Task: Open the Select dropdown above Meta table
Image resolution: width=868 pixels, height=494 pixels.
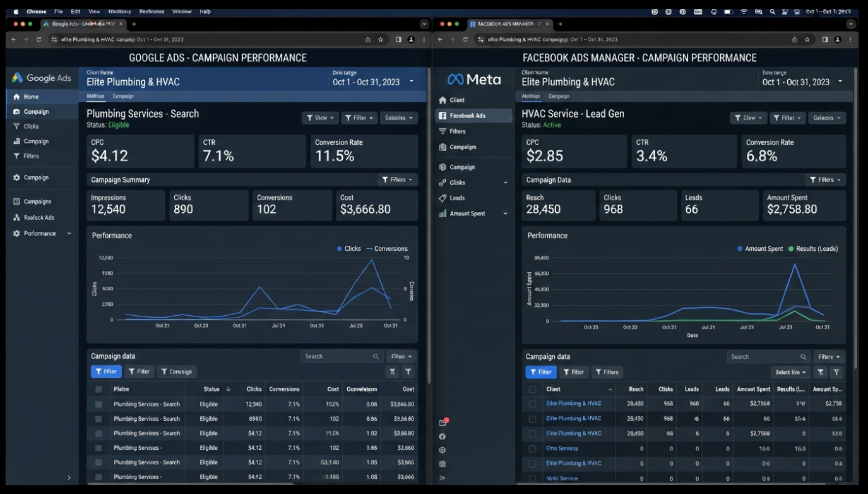Action: tap(790, 373)
